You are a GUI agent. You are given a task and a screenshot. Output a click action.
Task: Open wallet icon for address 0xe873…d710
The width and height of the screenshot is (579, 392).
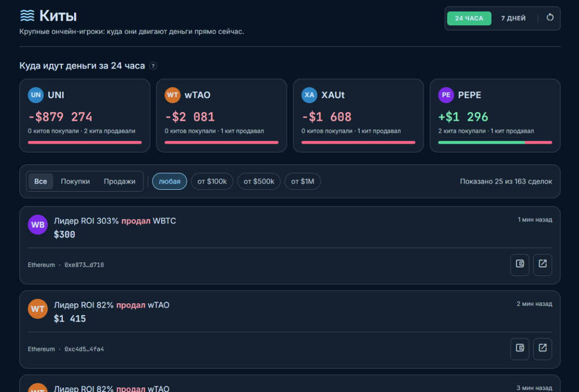(519, 264)
